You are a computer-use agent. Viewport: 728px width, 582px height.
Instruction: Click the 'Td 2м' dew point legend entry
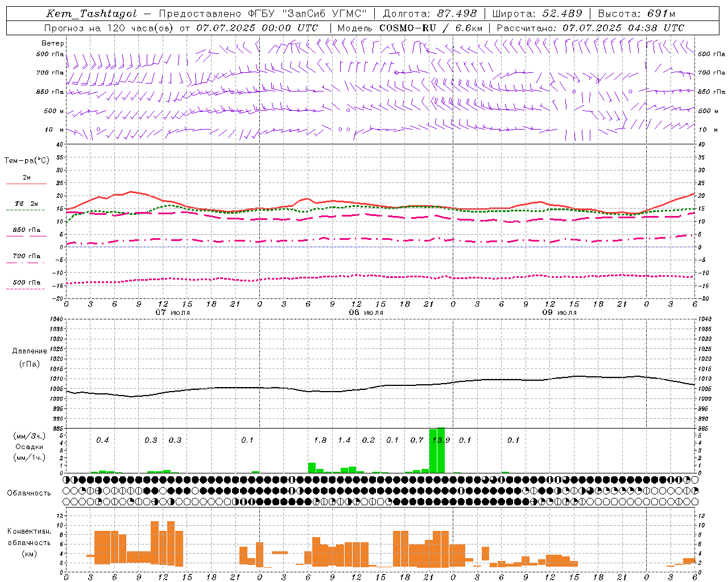pos(27,203)
